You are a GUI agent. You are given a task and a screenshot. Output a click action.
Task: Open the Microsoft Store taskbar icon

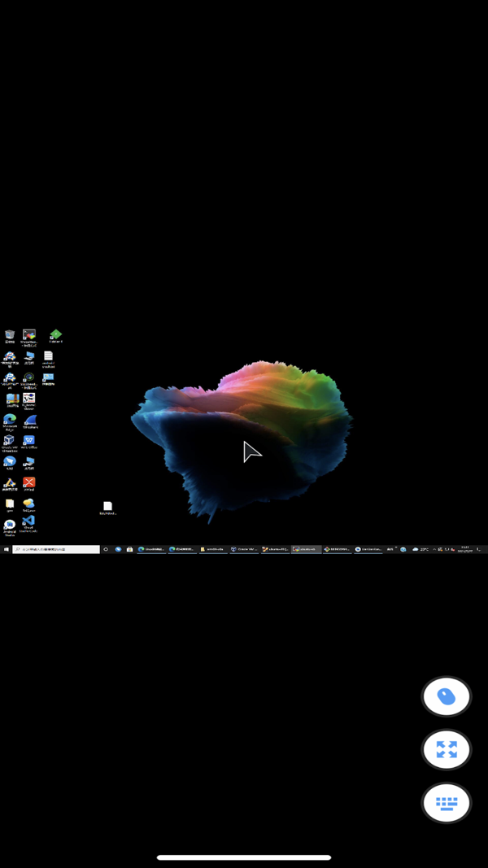(129, 549)
